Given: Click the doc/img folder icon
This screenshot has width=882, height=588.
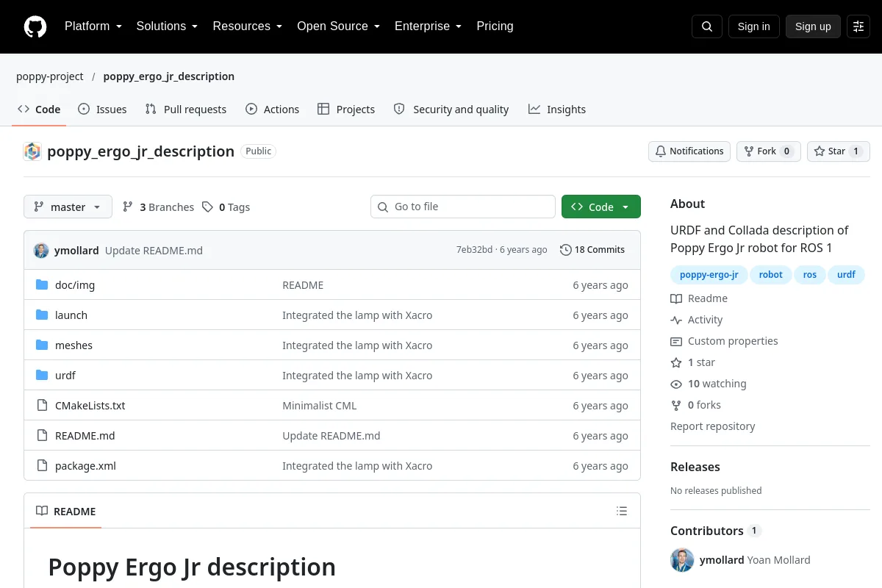Looking at the screenshot, I should (42, 285).
